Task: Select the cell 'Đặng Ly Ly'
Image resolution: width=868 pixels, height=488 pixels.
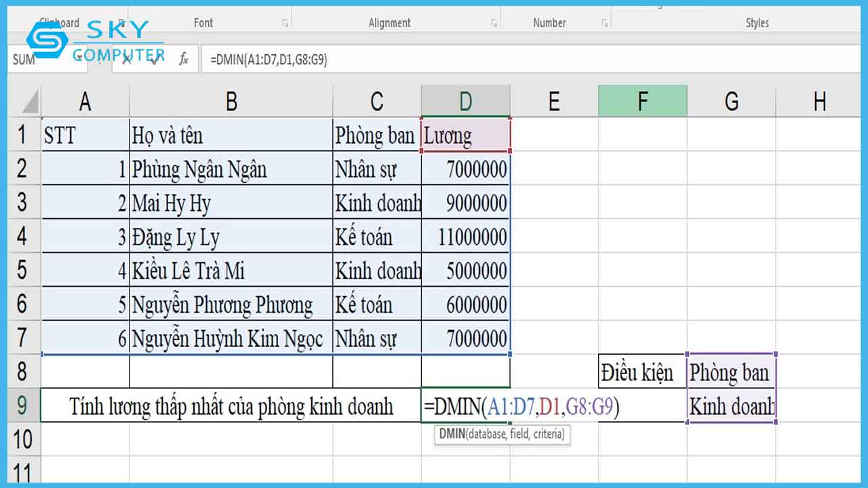Action: coord(231,237)
